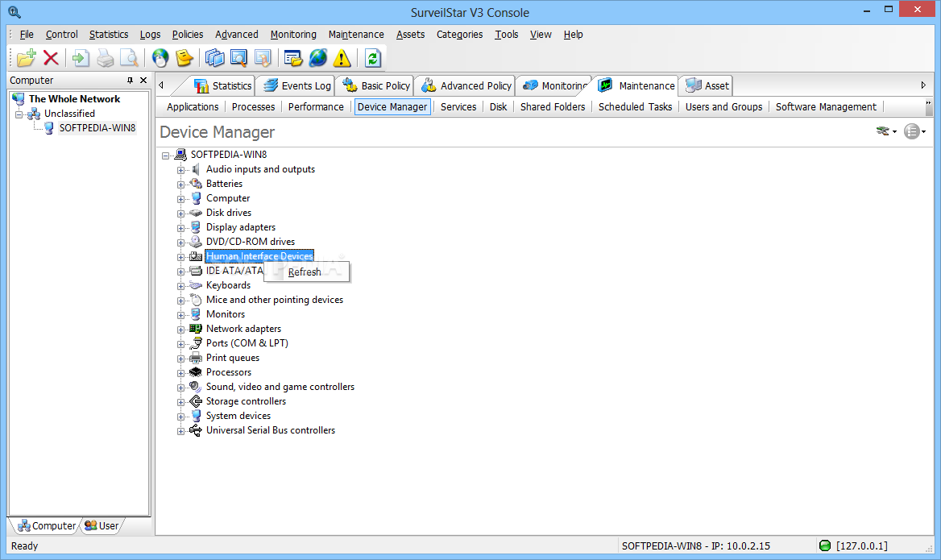Screen dimensions: 941x560
Task: Switch to the User bottom tab
Action: pyautogui.click(x=102, y=526)
